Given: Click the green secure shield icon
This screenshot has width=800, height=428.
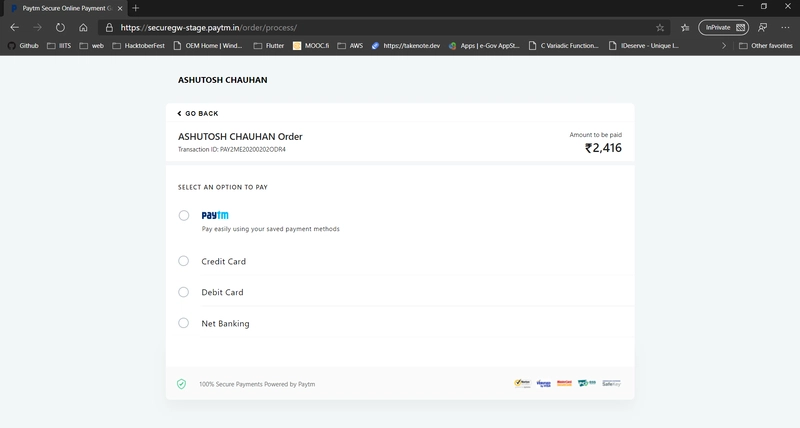Looking at the screenshot, I should [x=181, y=384].
